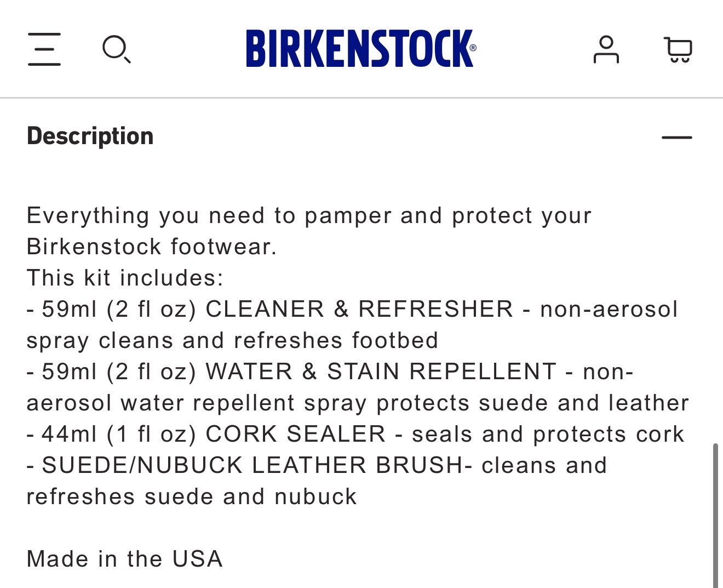This screenshot has width=723, height=588.
Task: Click 'refreshes suede and nubuck' line
Action: point(192,496)
